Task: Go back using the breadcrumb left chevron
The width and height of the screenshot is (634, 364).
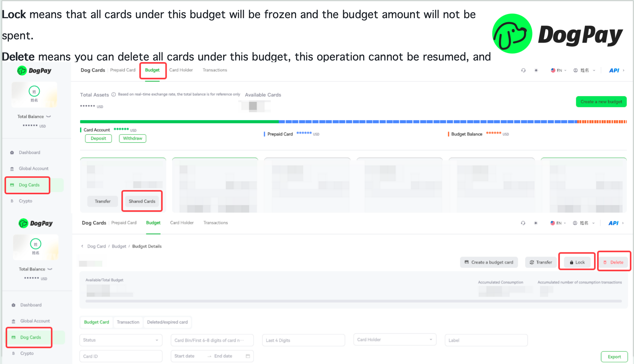Action: pos(82,246)
